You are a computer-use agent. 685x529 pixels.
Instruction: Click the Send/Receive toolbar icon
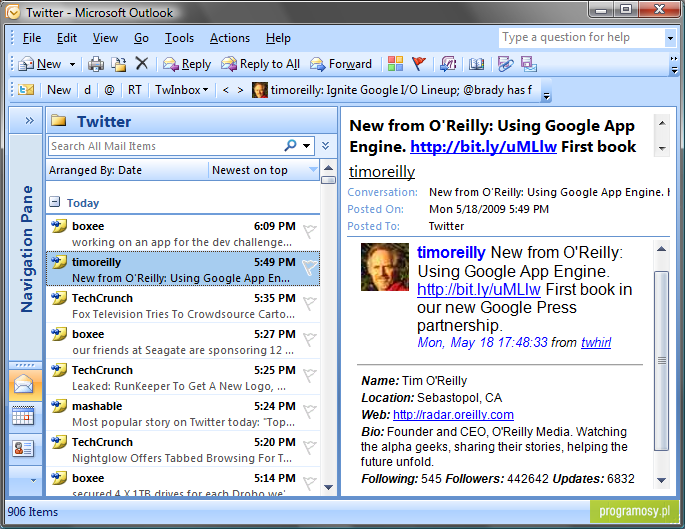pyautogui.click(x=448, y=64)
